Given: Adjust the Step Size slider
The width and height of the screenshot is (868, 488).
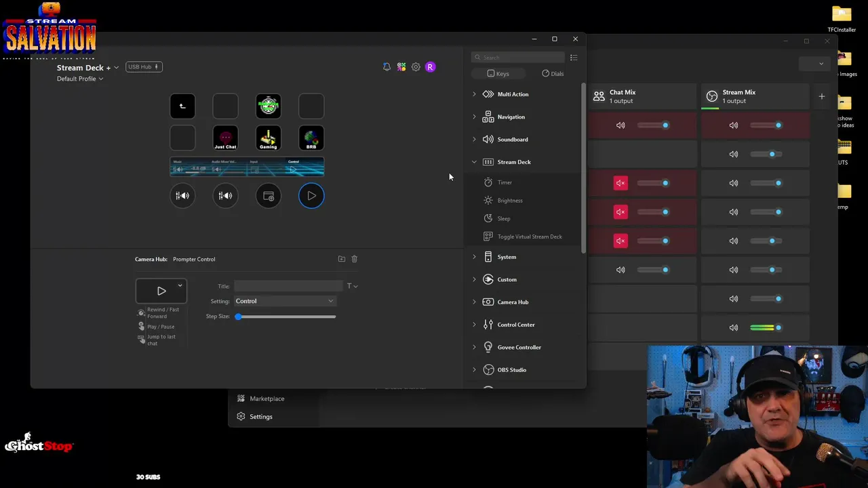Looking at the screenshot, I should [x=286, y=317].
